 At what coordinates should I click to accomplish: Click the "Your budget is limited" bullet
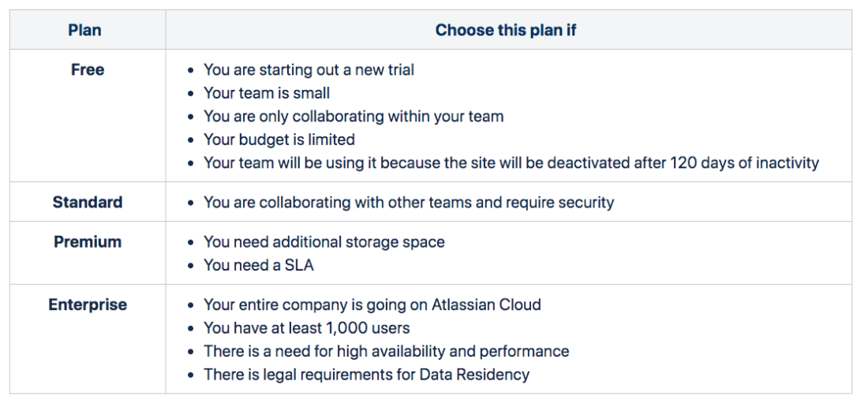279,140
